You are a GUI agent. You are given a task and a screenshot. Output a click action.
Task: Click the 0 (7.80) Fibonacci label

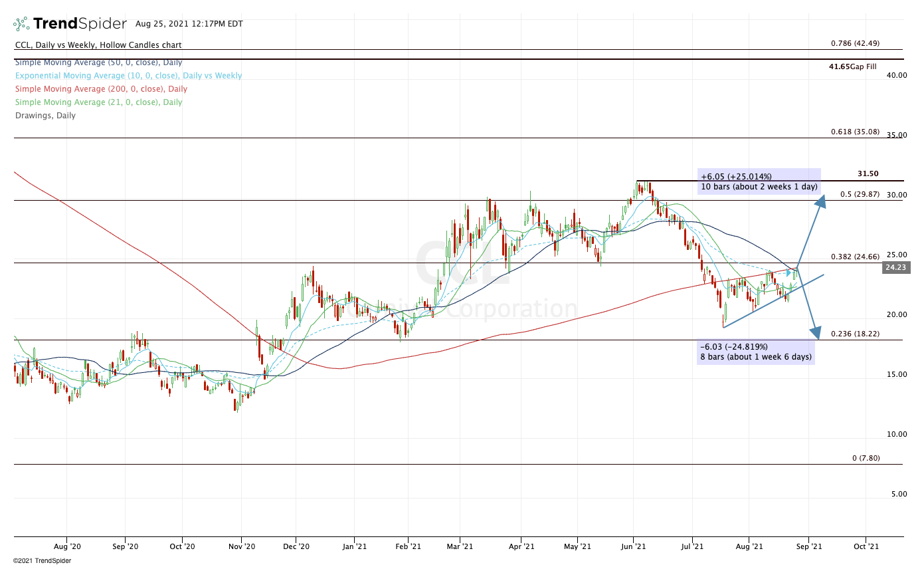[x=866, y=459]
